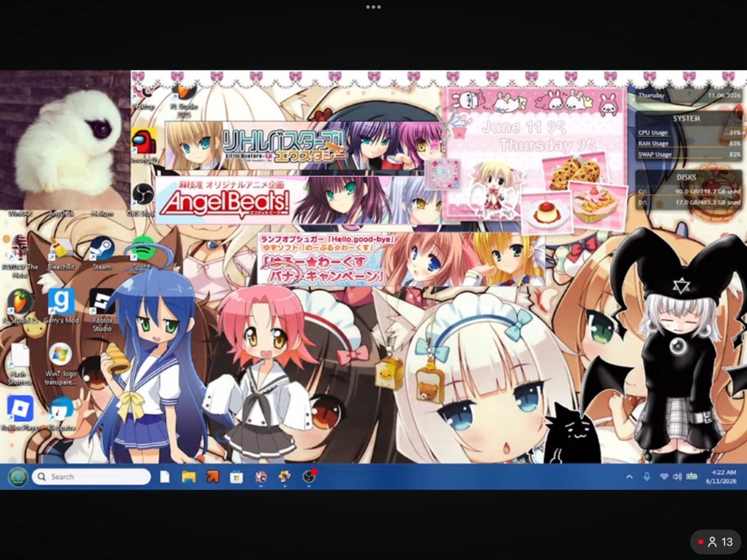Open File Explorer from the taskbar
The image size is (747, 560).
pyautogui.click(x=189, y=477)
